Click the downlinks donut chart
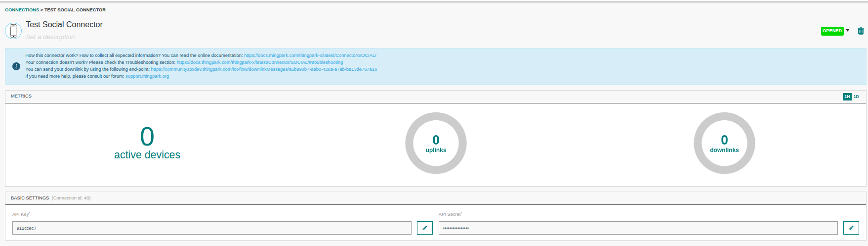 point(724,143)
